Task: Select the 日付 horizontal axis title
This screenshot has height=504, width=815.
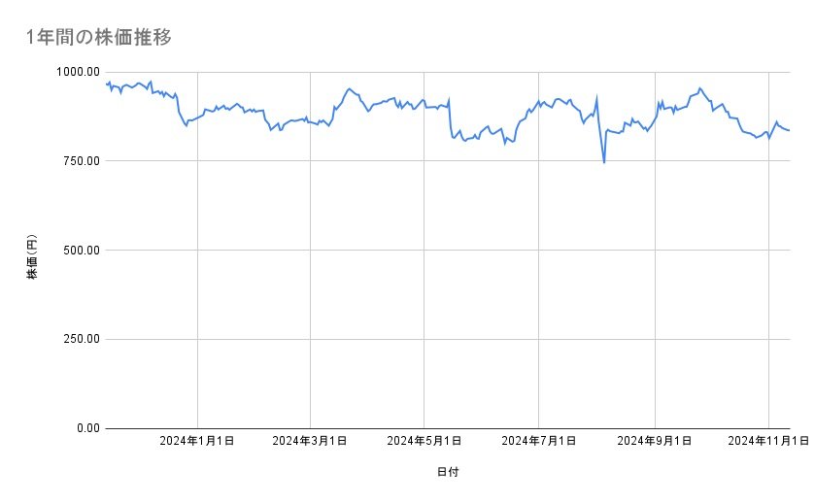Action: pyautogui.click(x=448, y=472)
